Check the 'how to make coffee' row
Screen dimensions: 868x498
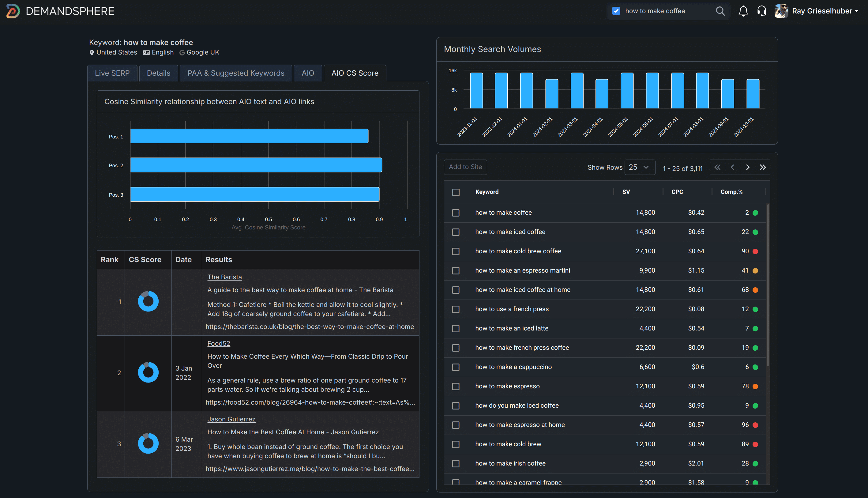pyautogui.click(x=456, y=213)
